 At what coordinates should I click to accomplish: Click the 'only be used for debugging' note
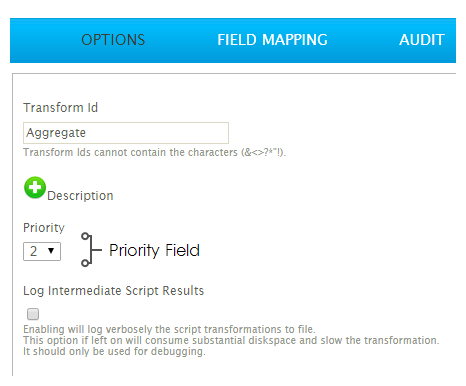click(x=114, y=351)
